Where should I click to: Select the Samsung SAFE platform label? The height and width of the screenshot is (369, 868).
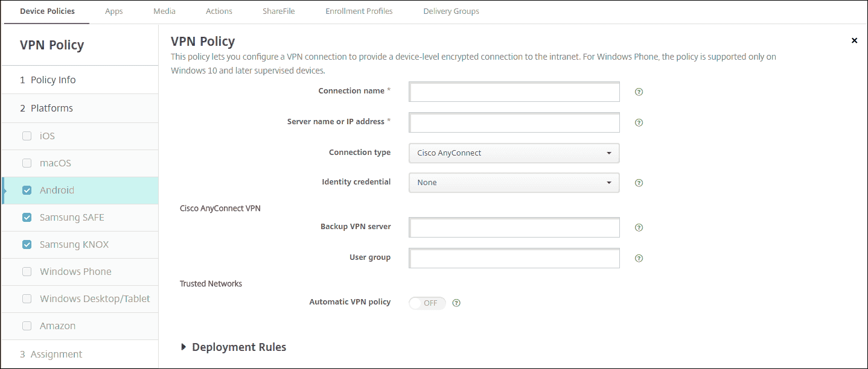(72, 218)
